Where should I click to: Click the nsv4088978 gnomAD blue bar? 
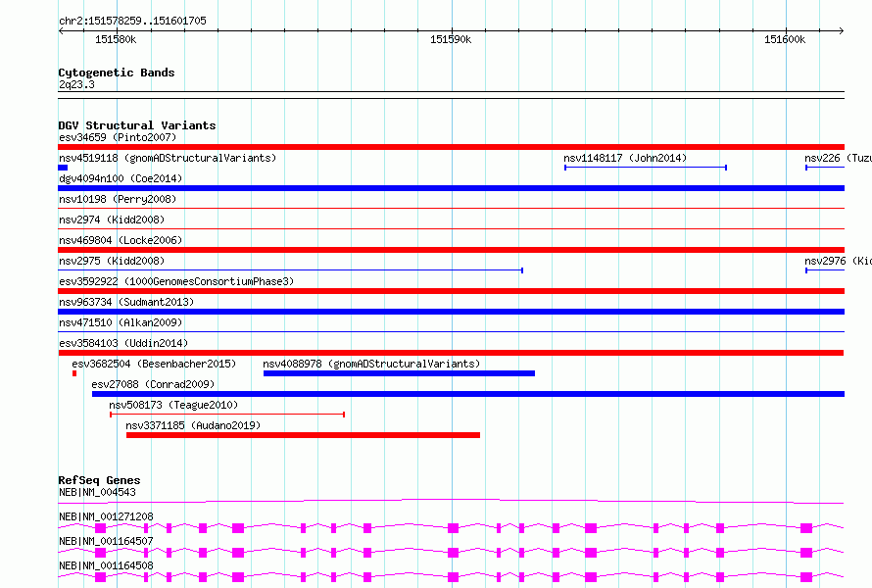[x=400, y=373]
